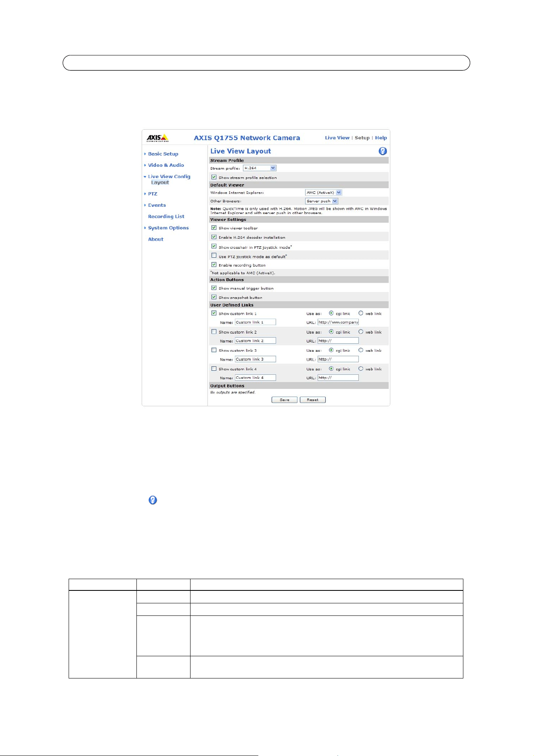This screenshot has width=534, height=756.
Task: Select cgi link for custom link 4
Action: (331, 369)
